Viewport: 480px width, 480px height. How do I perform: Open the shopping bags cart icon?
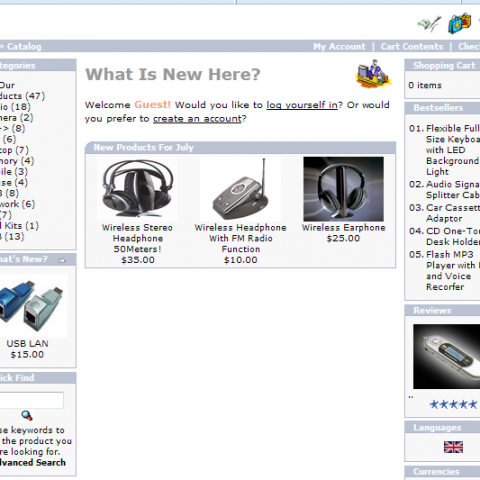click(x=460, y=23)
